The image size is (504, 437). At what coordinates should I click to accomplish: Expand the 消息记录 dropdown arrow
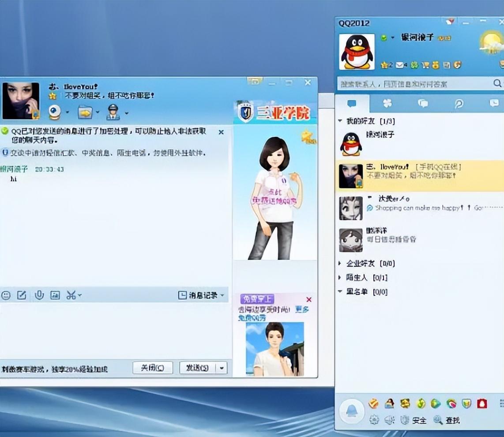coord(222,295)
